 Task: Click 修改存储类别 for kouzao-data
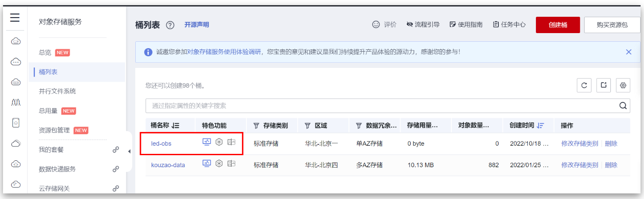click(579, 165)
